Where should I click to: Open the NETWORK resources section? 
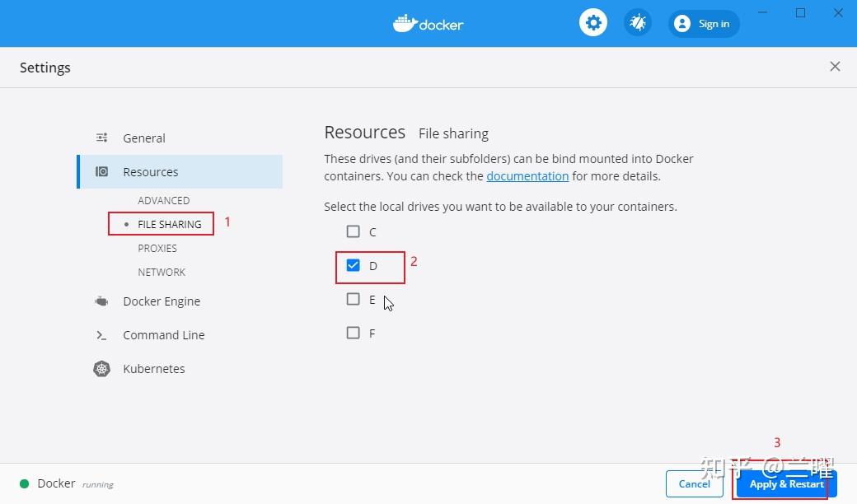coord(162,272)
